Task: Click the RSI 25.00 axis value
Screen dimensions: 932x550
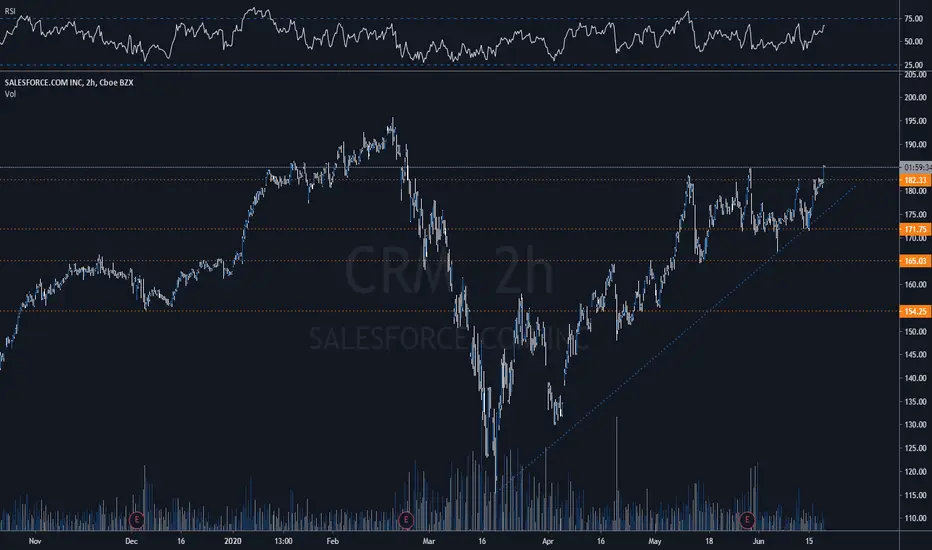Action: (x=914, y=65)
